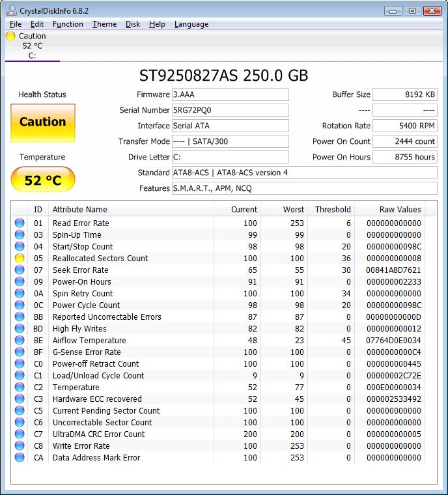Click the Threshold column header
This screenshot has width=448, height=495.
point(331,209)
